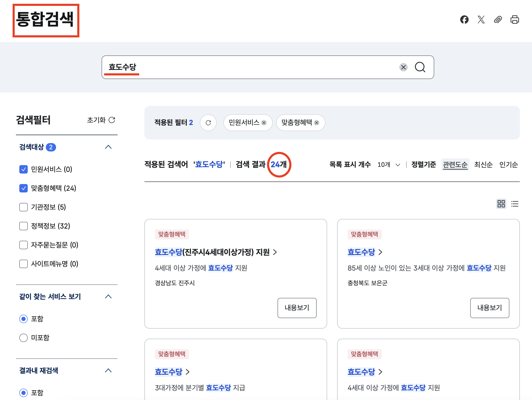Open 효도수당 link for 충청북도 보은군
The width and height of the screenshot is (532, 400).
click(x=365, y=252)
